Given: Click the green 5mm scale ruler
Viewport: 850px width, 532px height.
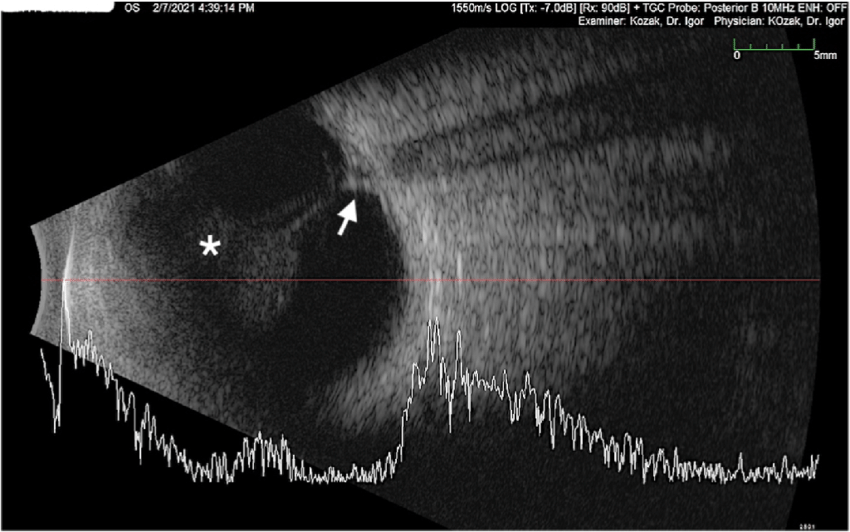Looking at the screenshot, I should (774, 44).
